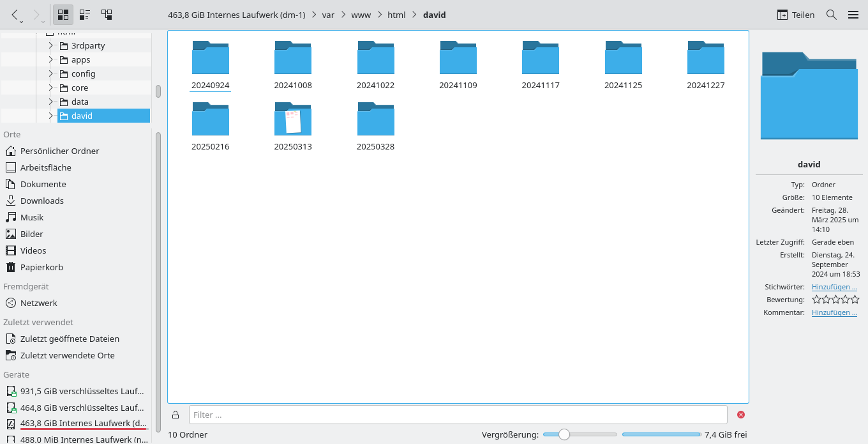
Task: Go back to previous folder
Action: tap(15, 15)
